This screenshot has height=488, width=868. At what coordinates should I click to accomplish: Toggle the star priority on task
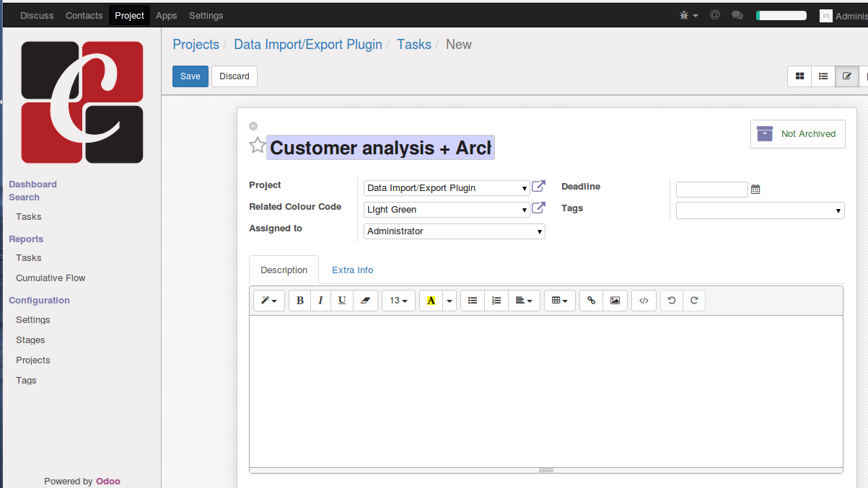(258, 146)
